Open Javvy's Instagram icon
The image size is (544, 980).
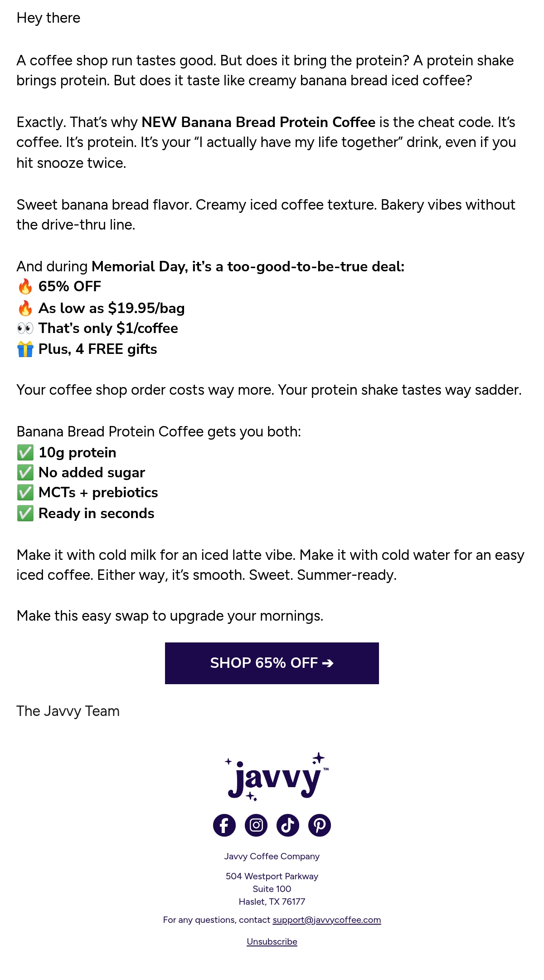pyautogui.click(x=256, y=825)
